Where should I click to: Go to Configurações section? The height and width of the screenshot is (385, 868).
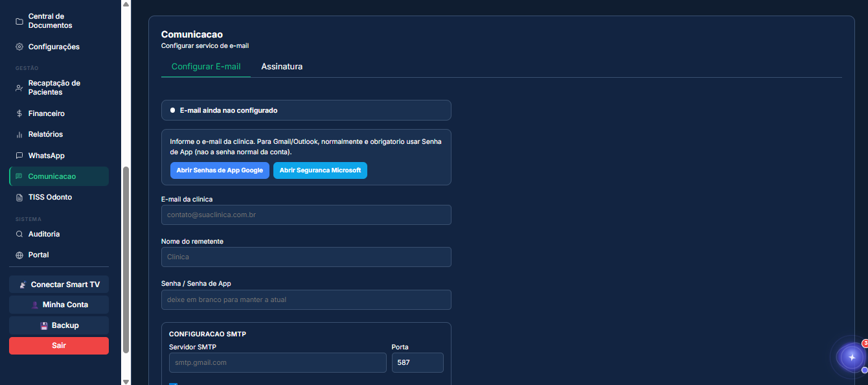[x=59, y=47]
